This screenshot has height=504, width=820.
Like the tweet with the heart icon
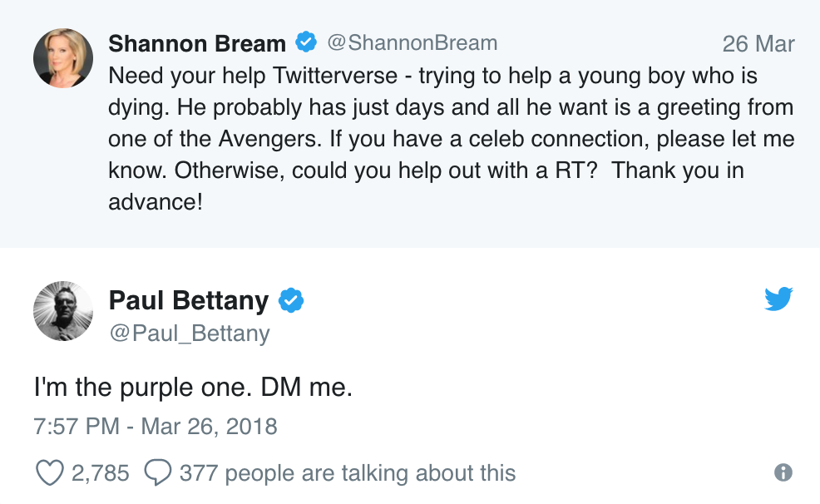pyautogui.click(x=50, y=473)
